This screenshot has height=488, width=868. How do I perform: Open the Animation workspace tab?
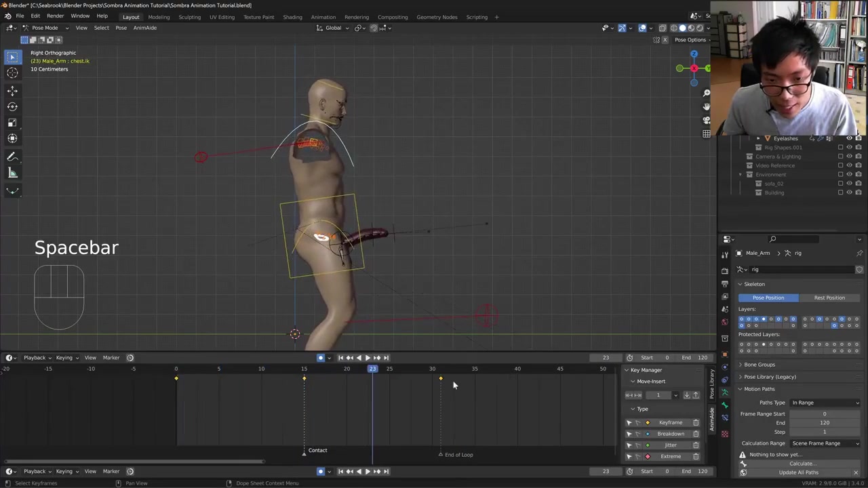click(323, 17)
